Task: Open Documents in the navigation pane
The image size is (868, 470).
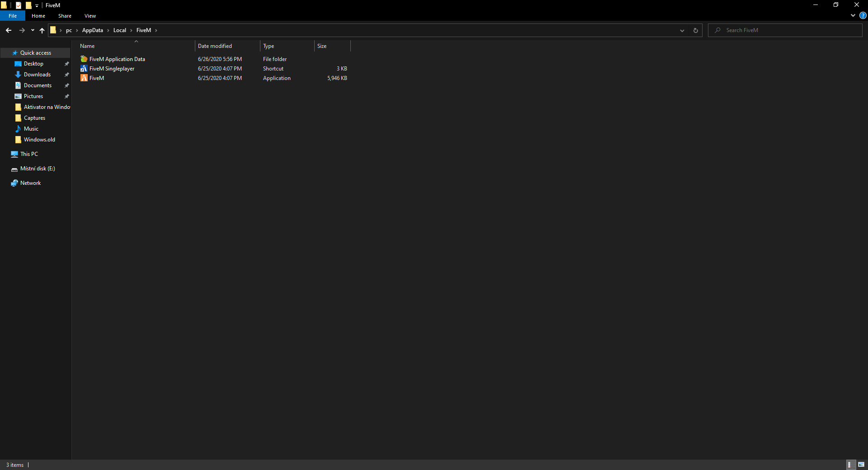Action: (x=38, y=85)
